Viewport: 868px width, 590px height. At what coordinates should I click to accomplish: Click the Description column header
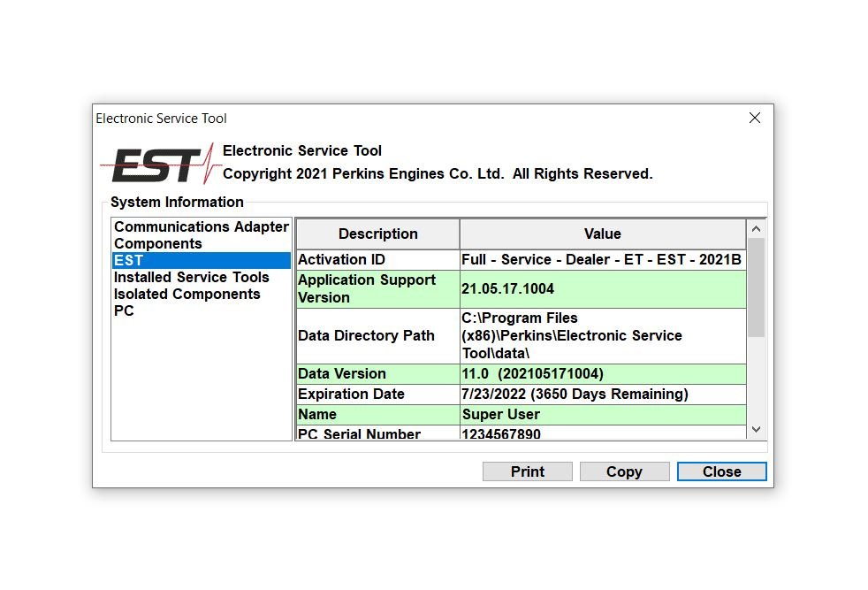point(378,234)
